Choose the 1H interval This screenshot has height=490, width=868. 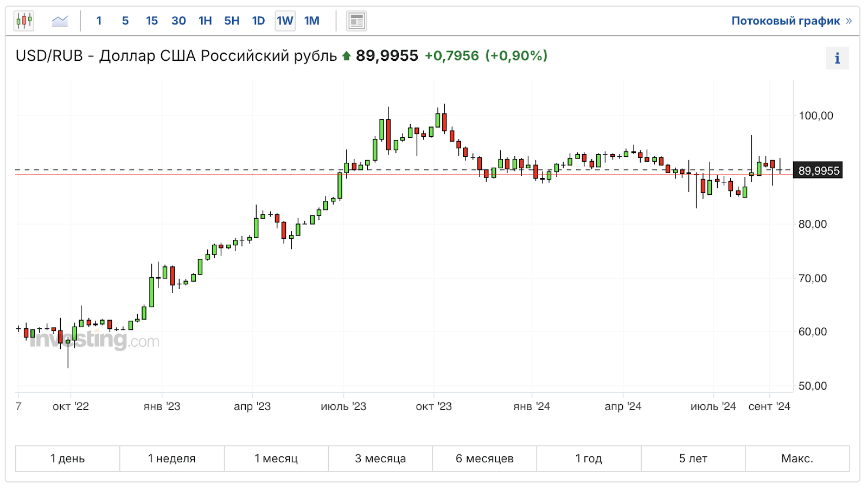(205, 21)
